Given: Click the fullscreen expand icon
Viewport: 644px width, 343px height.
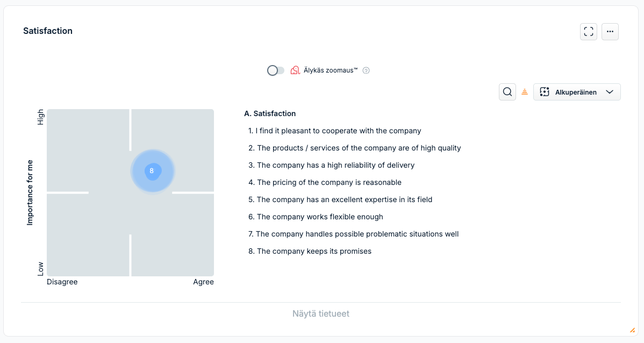Looking at the screenshot, I should pyautogui.click(x=589, y=32).
